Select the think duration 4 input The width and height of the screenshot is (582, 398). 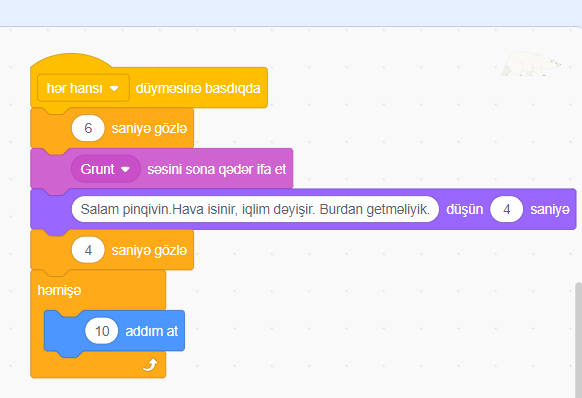(x=506, y=209)
